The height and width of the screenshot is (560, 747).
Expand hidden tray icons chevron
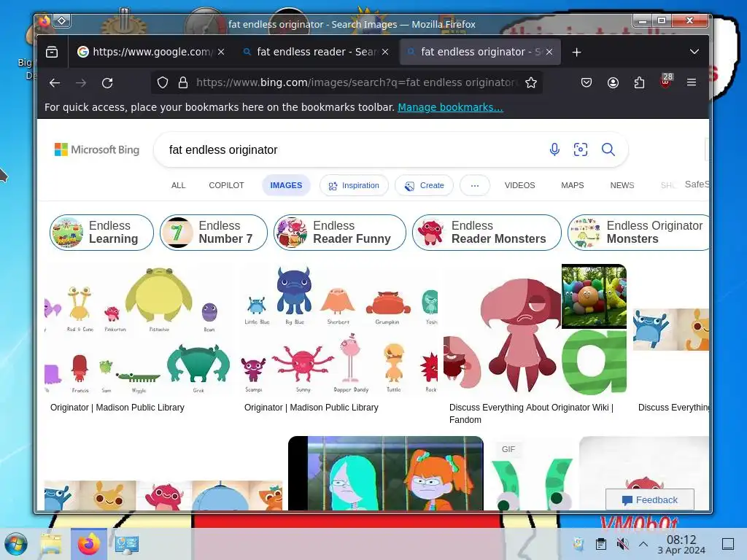click(x=643, y=544)
